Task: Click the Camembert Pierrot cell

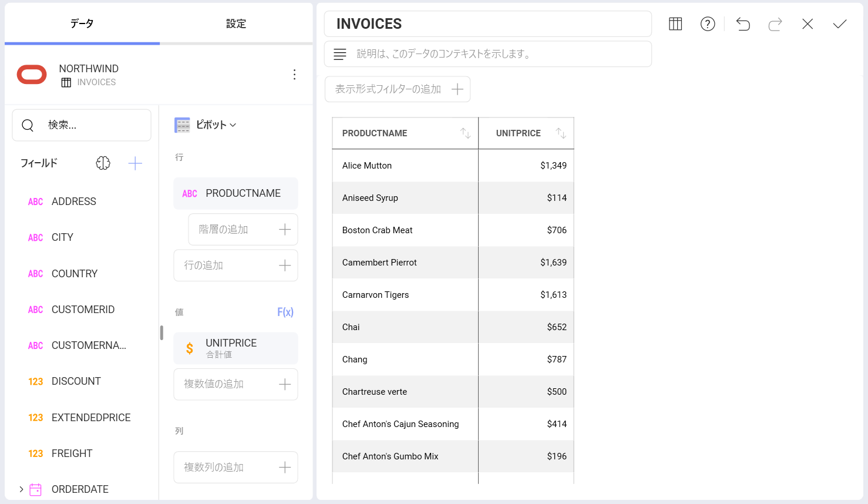Action: [405, 263]
